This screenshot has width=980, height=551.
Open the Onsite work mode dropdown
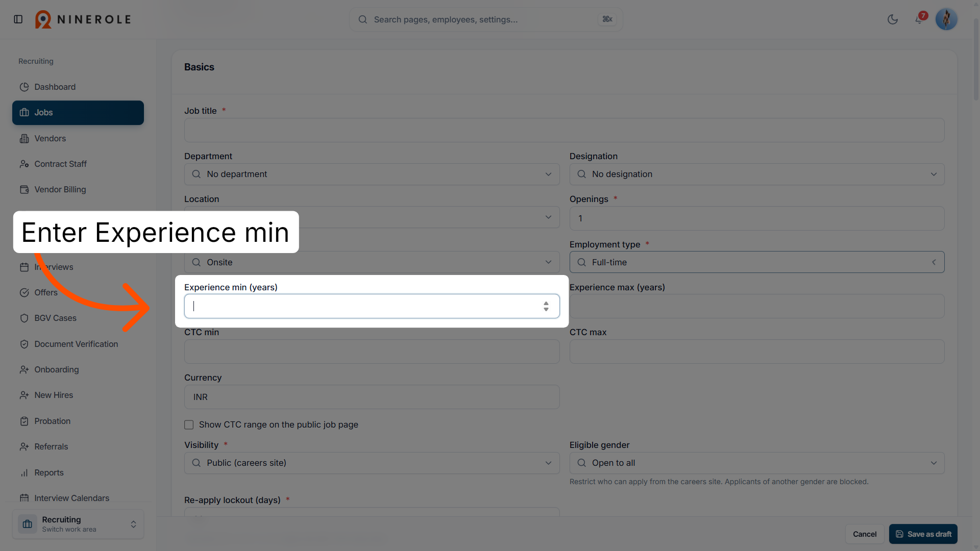(372, 262)
